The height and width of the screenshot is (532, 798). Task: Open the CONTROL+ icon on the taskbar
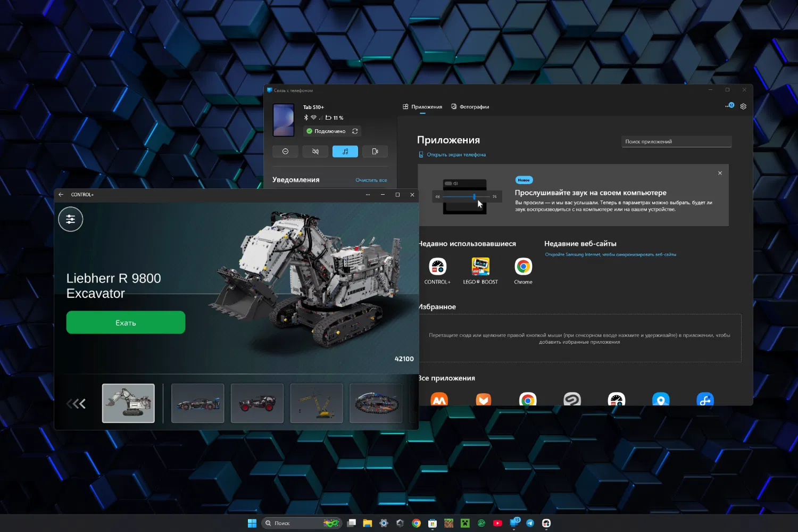tap(546, 523)
